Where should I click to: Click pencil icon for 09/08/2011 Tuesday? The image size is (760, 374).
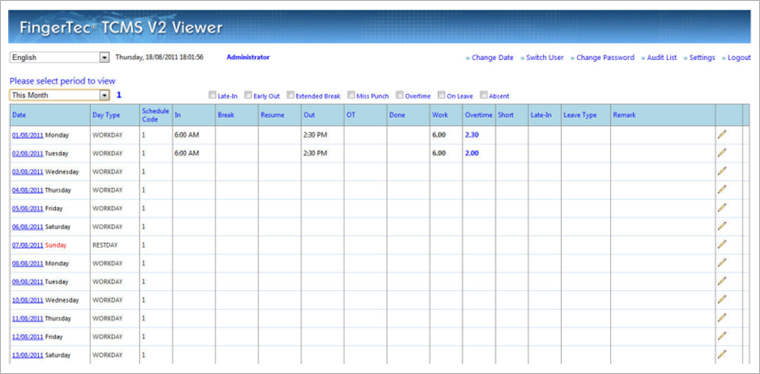[x=722, y=281]
